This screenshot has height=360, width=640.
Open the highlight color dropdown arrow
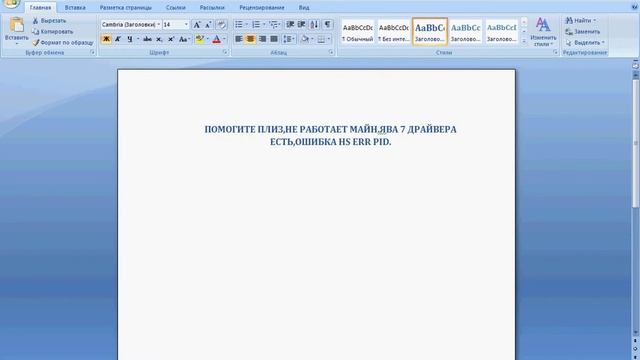[x=207, y=39]
